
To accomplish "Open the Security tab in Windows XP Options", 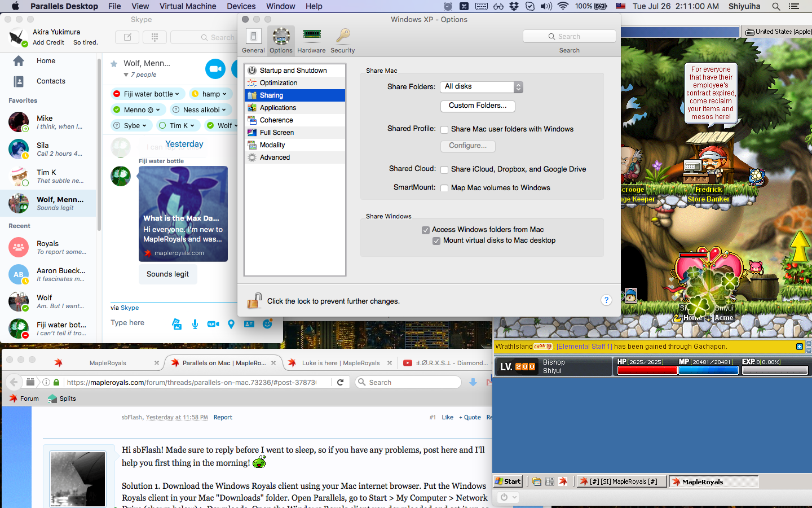I will tap(343, 41).
